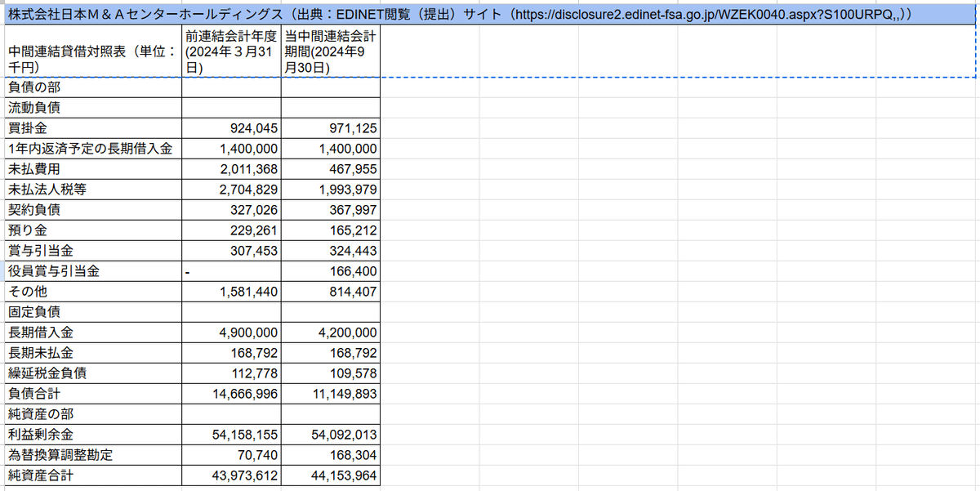Click the 未払費用 row label

[x=92, y=169]
